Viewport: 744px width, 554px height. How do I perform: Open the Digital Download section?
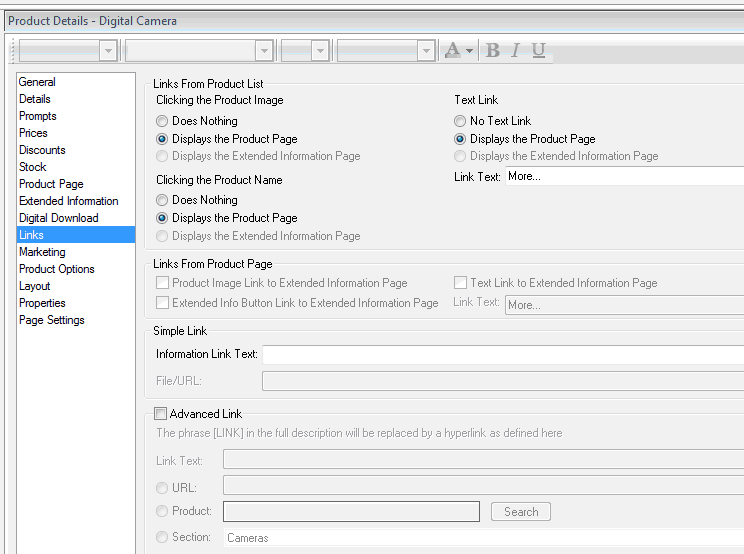tap(58, 218)
